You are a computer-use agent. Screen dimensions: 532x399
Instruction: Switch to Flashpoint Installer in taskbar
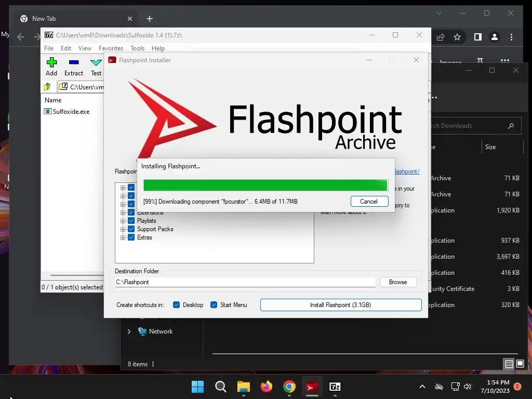click(312, 387)
